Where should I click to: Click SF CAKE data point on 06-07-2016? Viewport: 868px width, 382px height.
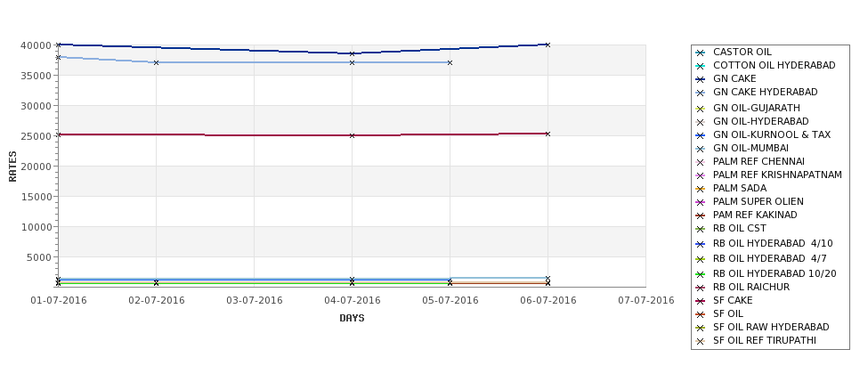point(548,134)
